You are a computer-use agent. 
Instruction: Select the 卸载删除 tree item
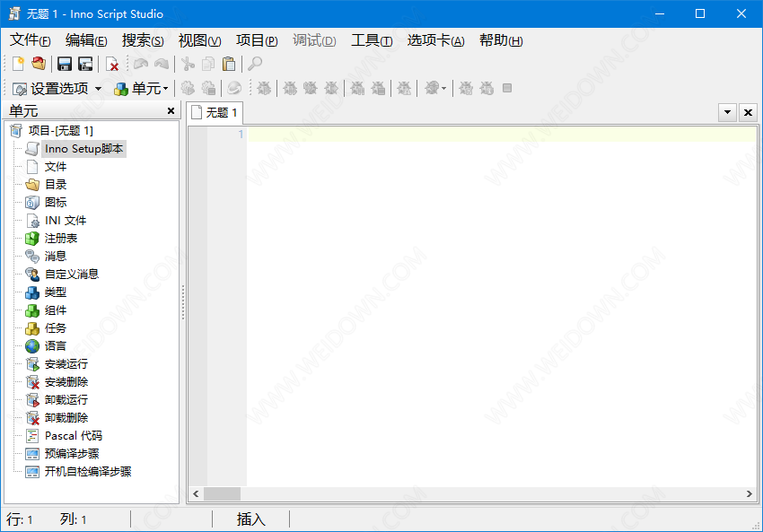[x=66, y=418]
